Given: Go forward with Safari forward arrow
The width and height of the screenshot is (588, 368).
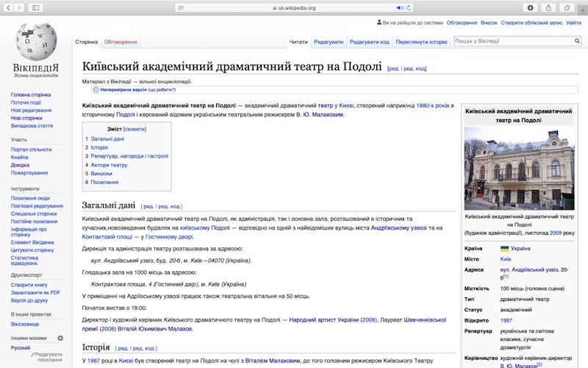Looking at the screenshot, I should click(19, 7).
